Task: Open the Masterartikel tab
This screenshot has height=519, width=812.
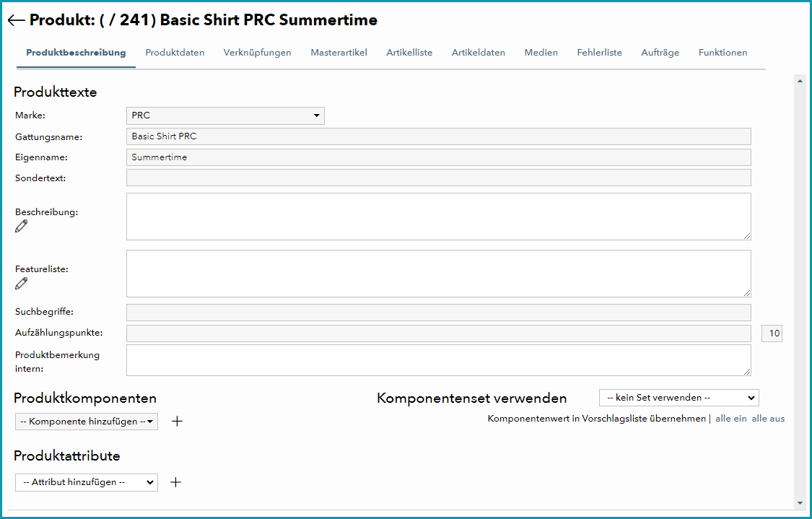Action: (339, 52)
